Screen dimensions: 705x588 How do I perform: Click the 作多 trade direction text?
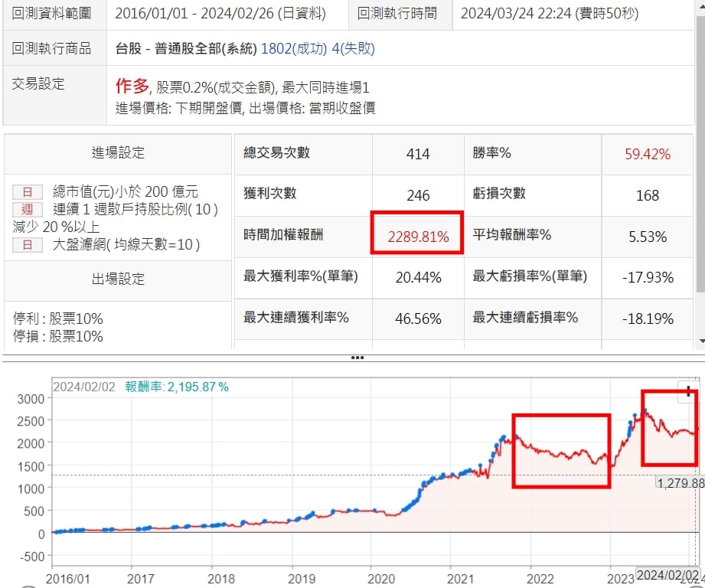(x=132, y=86)
